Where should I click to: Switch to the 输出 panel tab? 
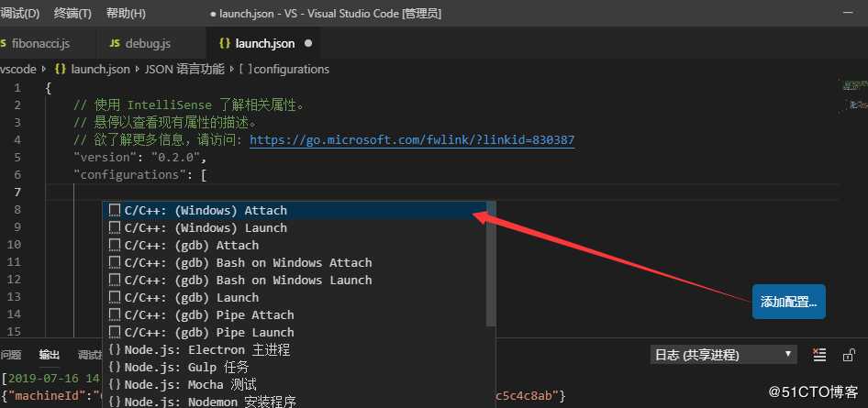50,355
